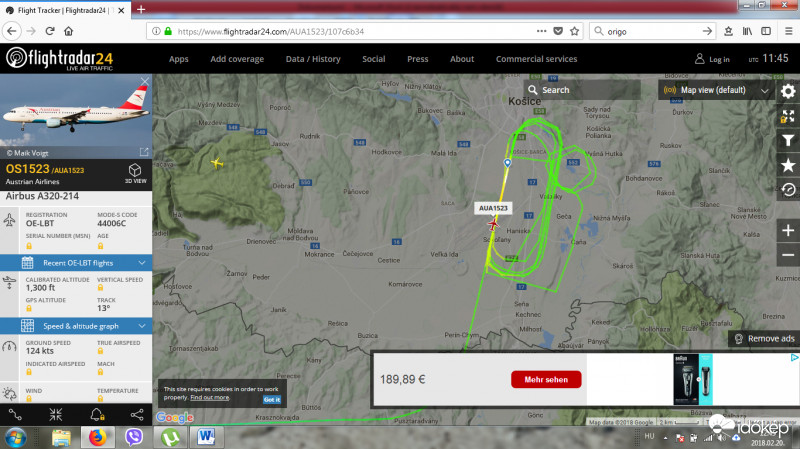Expand Speed & altitude graph section
Viewport: 800px width, 449px height.
point(76,326)
